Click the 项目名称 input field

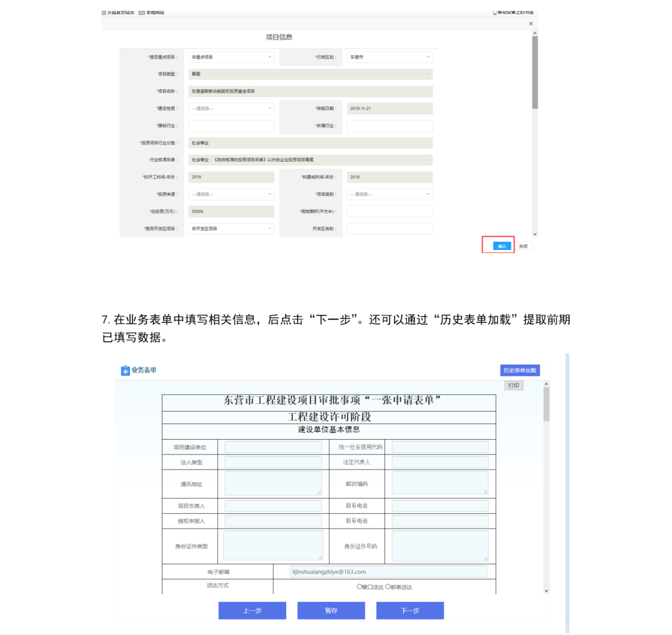pos(310,91)
